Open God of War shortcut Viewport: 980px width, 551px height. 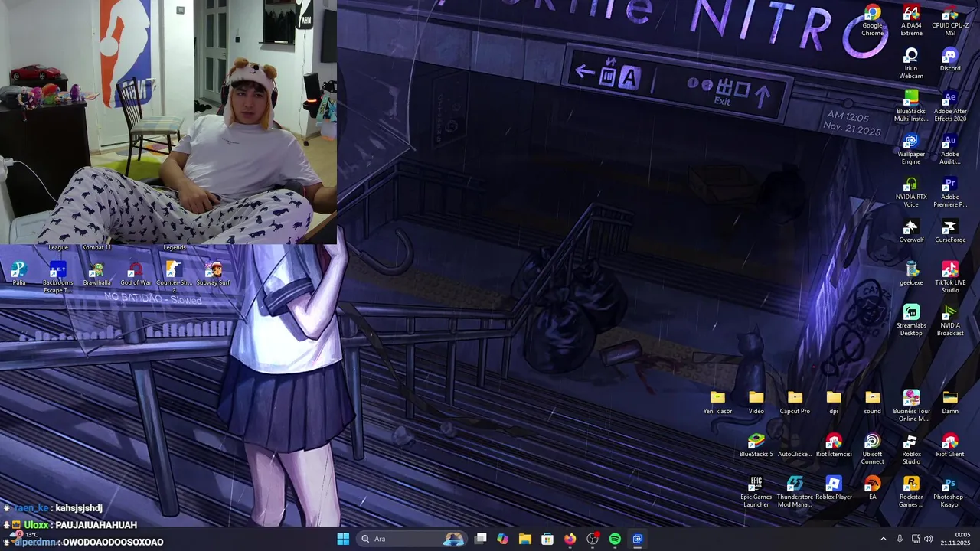pyautogui.click(x=136, y=274)
